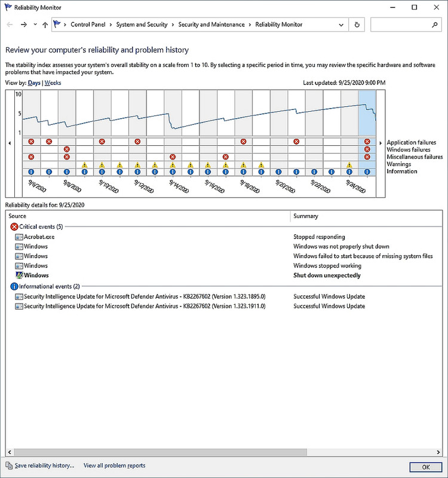
Task: Switch the chart view to Days
Action: [x=34, y=83]
